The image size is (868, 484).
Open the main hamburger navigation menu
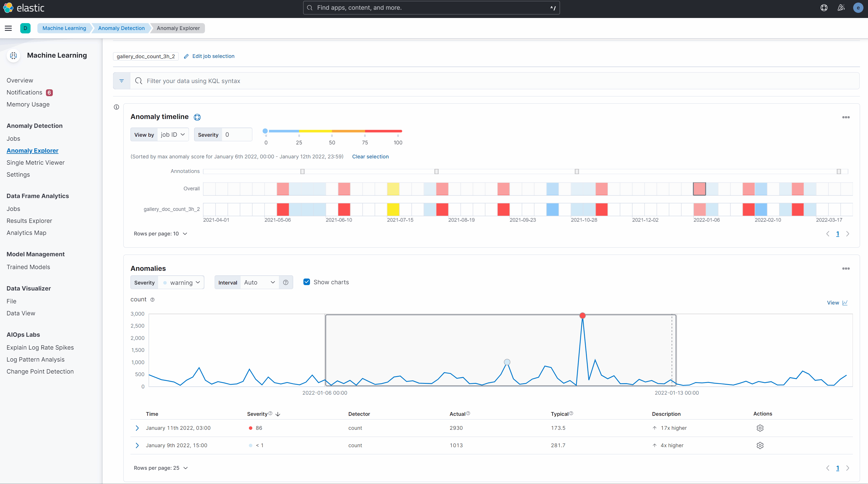pyautogui.click(x=9, y=28)
